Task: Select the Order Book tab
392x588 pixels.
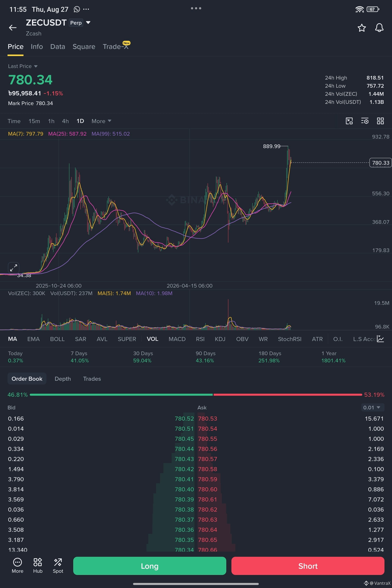Action: [x=27, y=379]
